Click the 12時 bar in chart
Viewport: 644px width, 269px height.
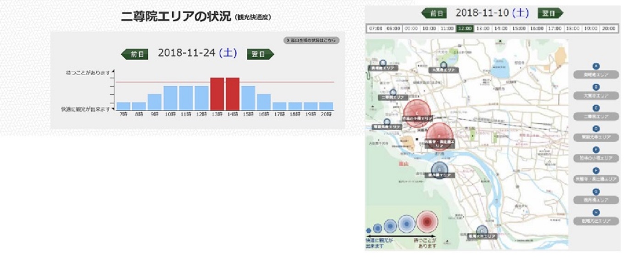click(201, 98)
